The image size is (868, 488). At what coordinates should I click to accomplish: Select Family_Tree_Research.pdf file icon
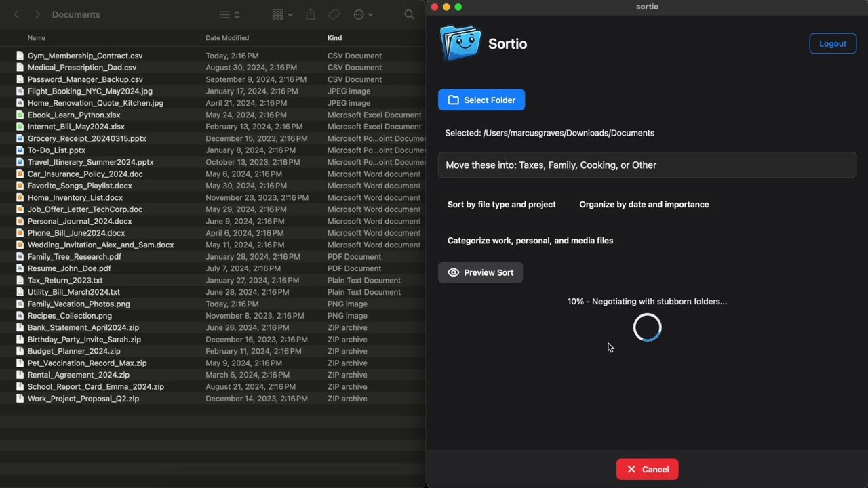click(x=20, y=257)
